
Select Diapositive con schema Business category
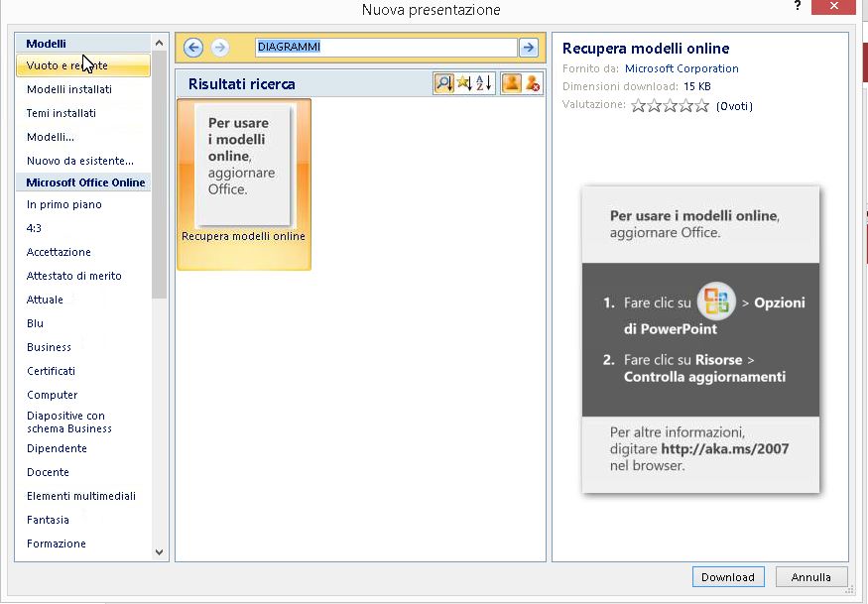point(69,422)
